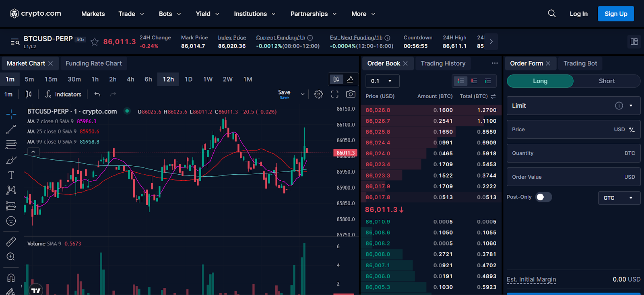Select the 5m timeframe
The image size is (644, 295).
click(29, 79)
